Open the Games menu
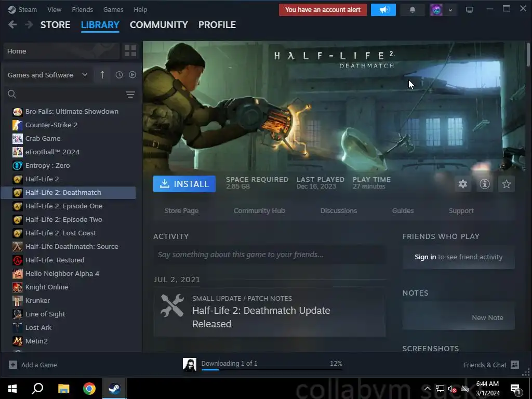Image resolution: width=532 pixels, height=399 pixels. click(x=113, y=9)
